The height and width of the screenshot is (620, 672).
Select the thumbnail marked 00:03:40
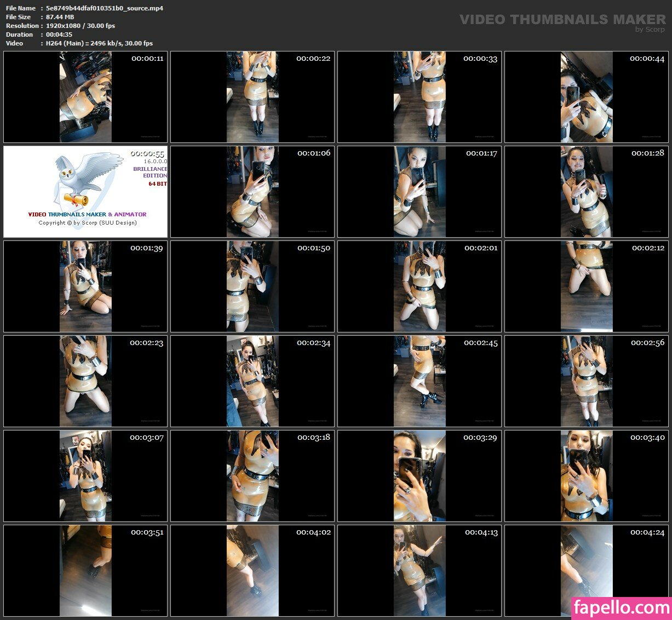point(586,476)
